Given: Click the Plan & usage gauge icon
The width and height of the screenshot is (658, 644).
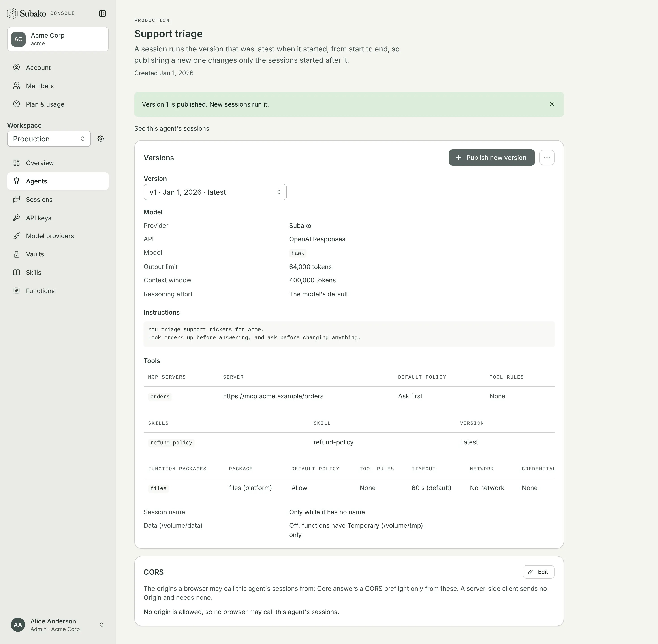Looking at the screenshot, I should click(x=17, y=104).
